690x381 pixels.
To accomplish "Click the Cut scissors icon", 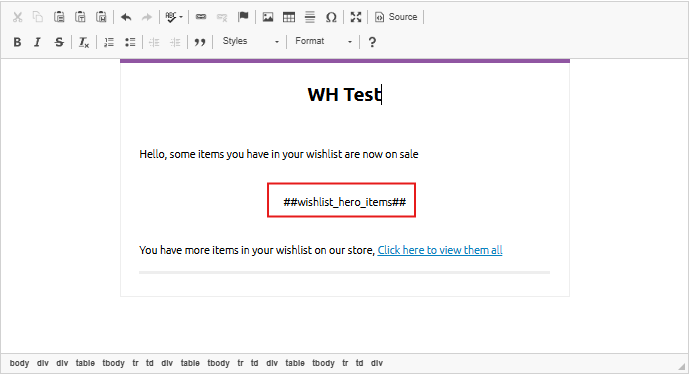I will (x=17, y=17).
